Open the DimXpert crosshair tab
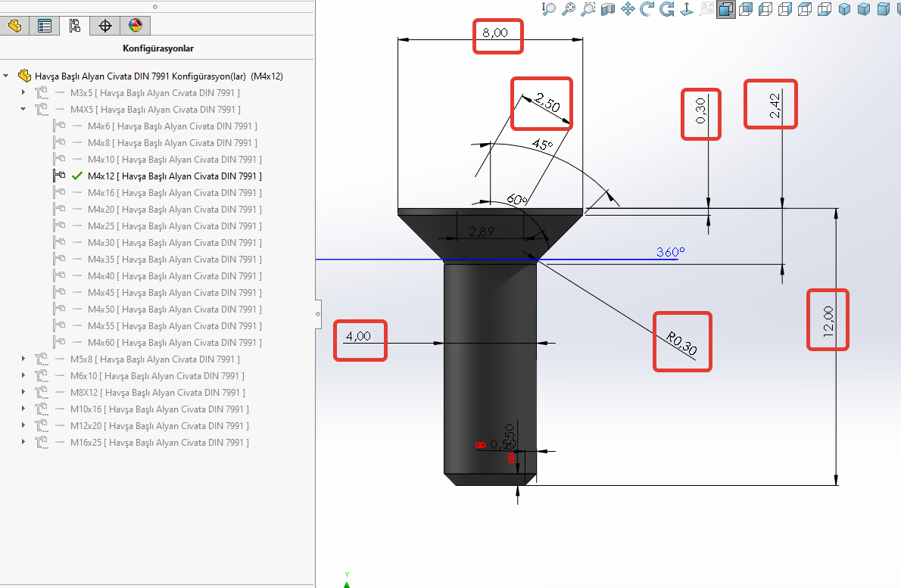Image resolution: width=901 pixels, height=588 pixels. (x=105, y=26)
